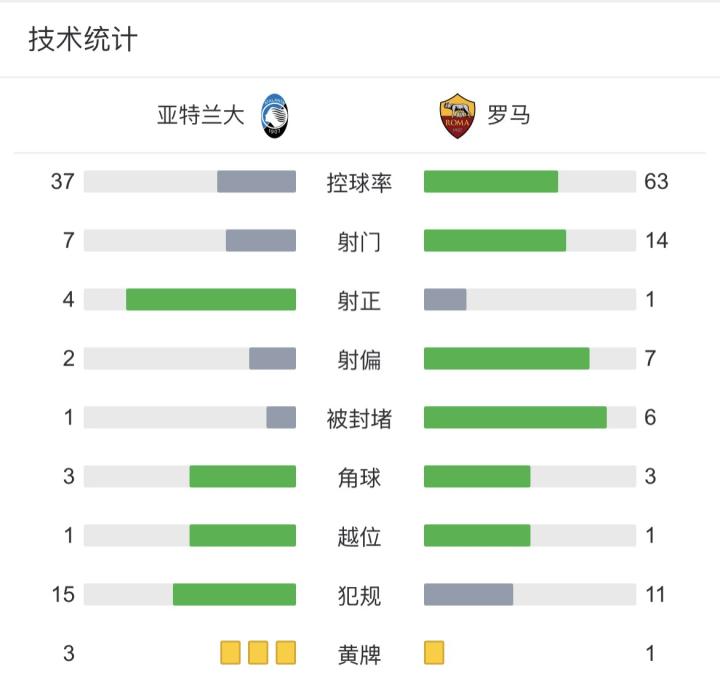Open the 技术统计 section header
This screenshot has height=683, width=720.
82,40
